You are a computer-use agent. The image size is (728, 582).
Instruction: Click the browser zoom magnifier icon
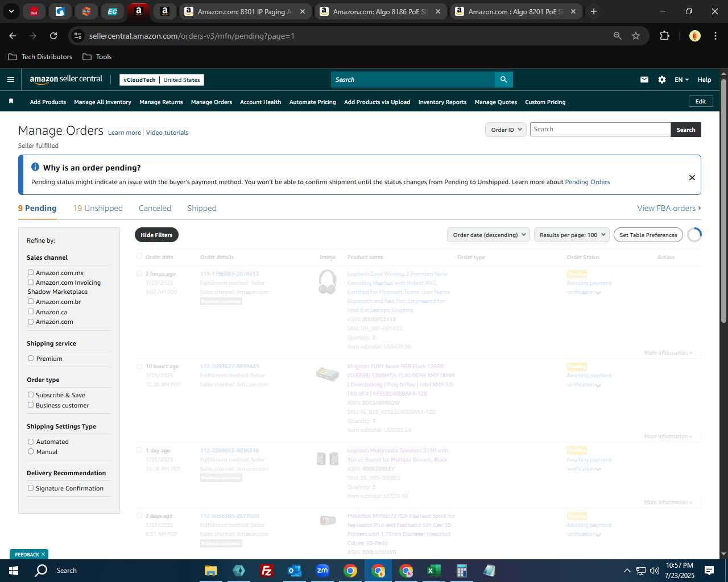pos(618,36)
